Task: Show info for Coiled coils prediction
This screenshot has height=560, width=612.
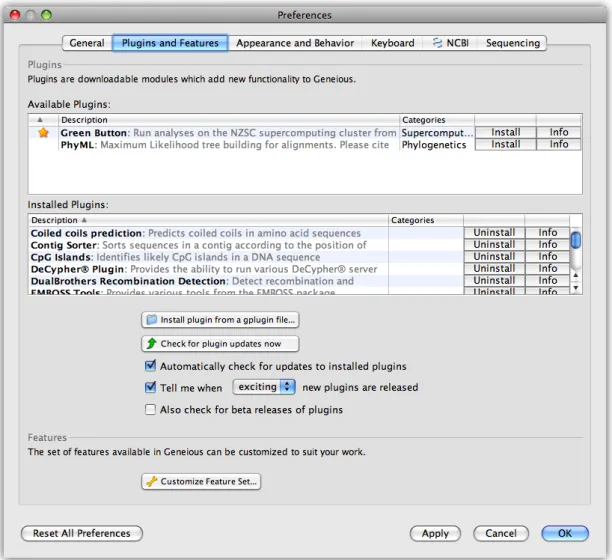Action: (547, 233)
